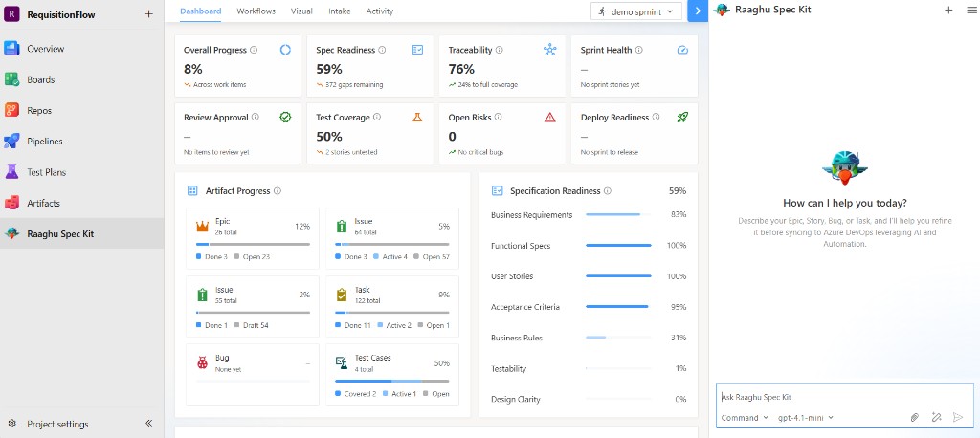Click the Specification Readiness info icon

tap(608, 191)
